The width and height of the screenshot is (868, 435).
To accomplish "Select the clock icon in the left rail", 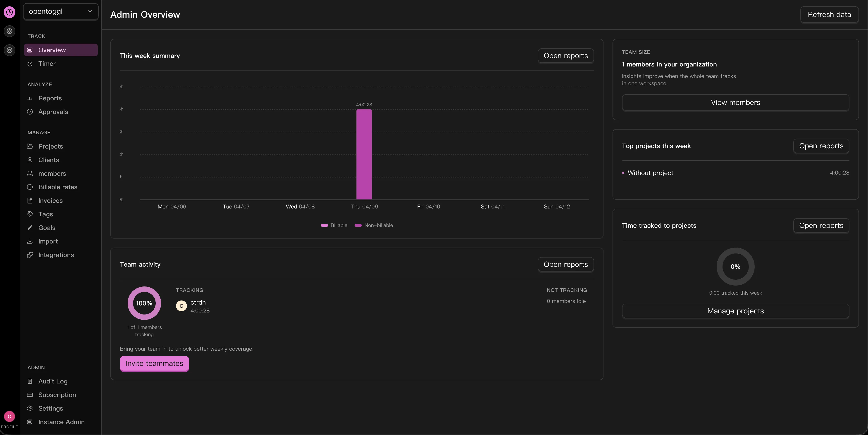I will (x=10, y=12).
